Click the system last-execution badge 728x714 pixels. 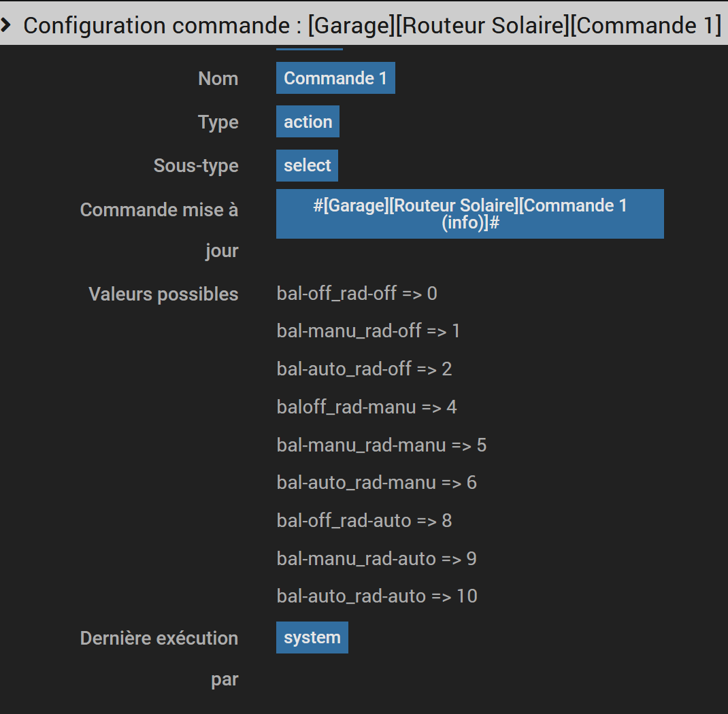312,638
